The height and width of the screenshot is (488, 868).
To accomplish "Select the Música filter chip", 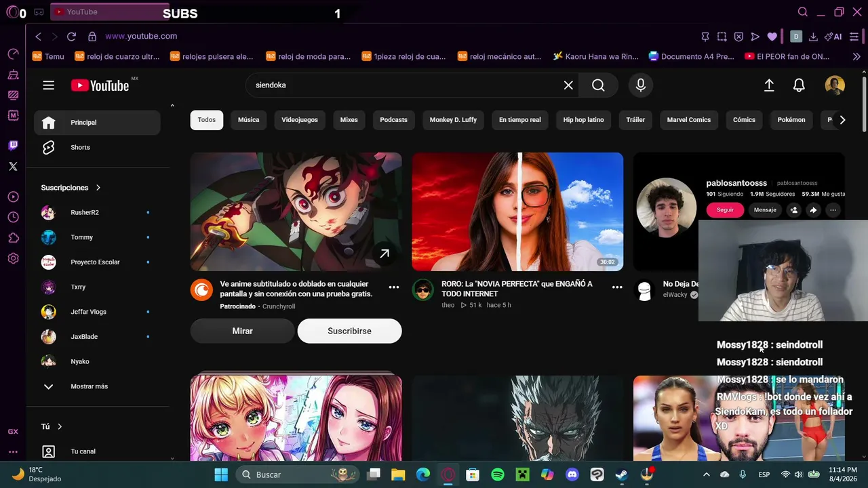I will (248, 120).
